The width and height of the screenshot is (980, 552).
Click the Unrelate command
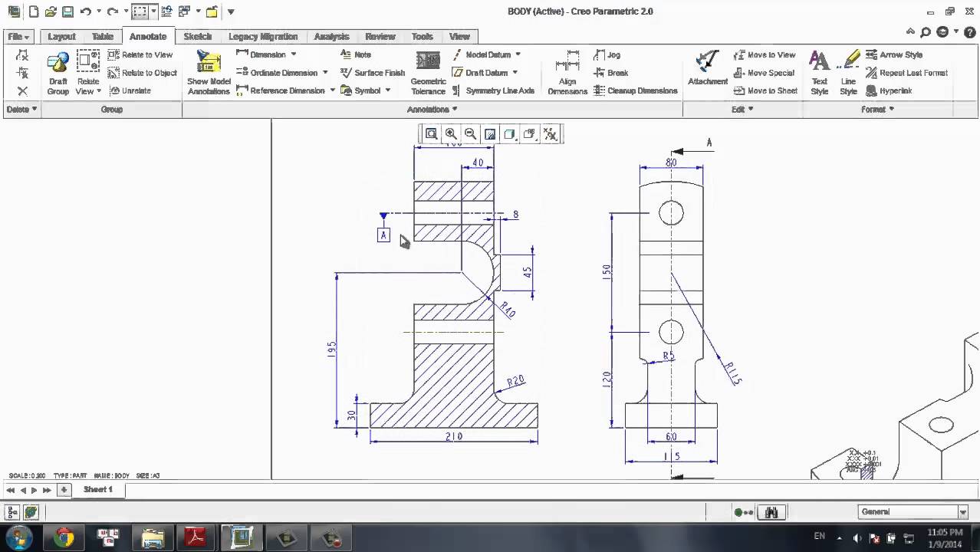pyautogui.click(x=130, y=90)
